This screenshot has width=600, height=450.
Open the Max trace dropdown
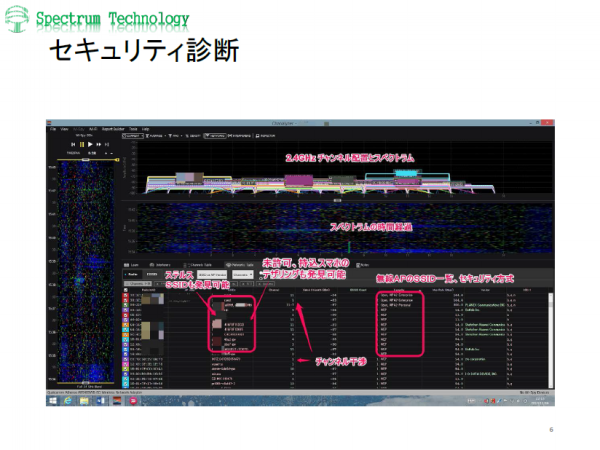175,136
